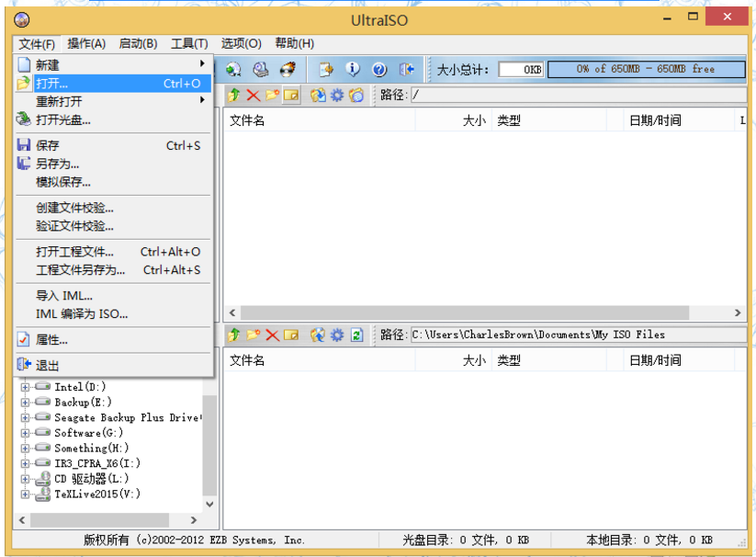Expand the Something(H:) drive node
The height and width of the screenshot is (557, 756).
coord(25,449)
